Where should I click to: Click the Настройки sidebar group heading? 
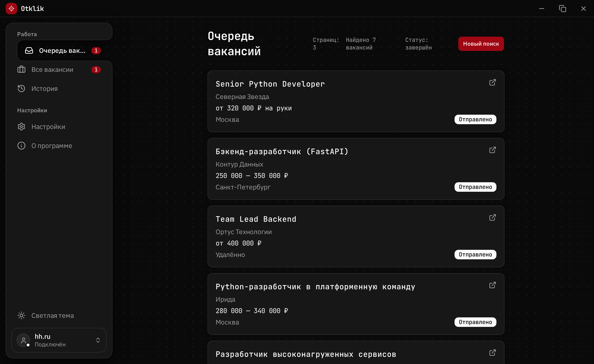(32, 110)
